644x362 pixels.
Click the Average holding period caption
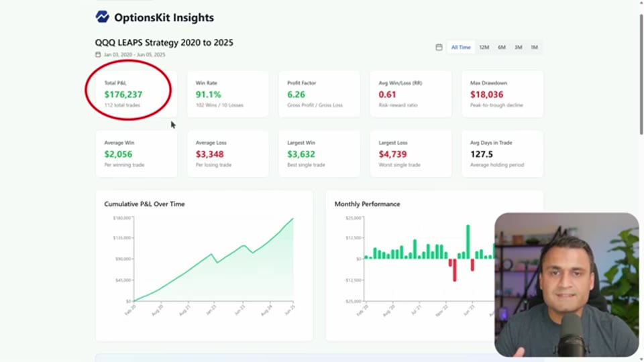pyautogui.click(x=497, y=165)
